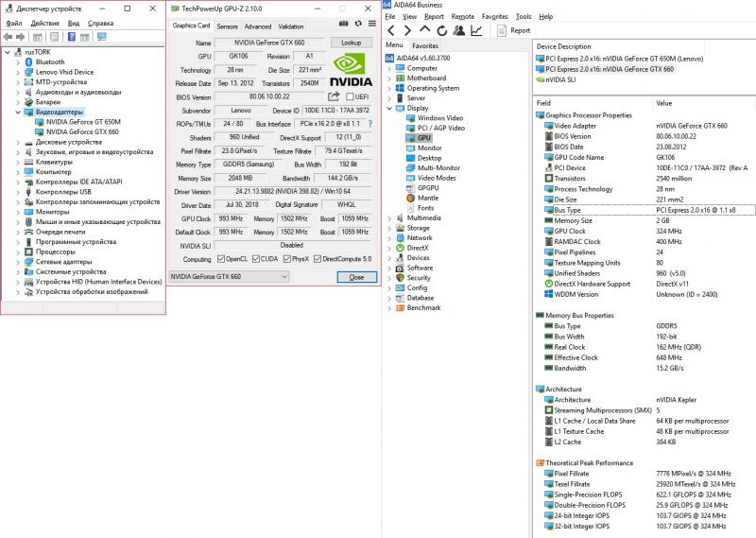Click Device Manager back arrow icon
756x538 pixels.
pyautogui.click(x=8, y=37)
